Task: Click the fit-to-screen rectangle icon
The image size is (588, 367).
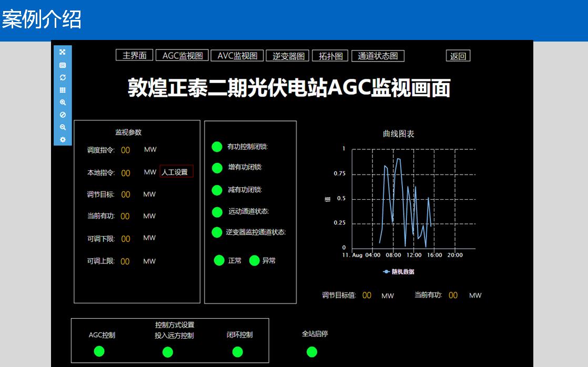Action: coord(63,65)
